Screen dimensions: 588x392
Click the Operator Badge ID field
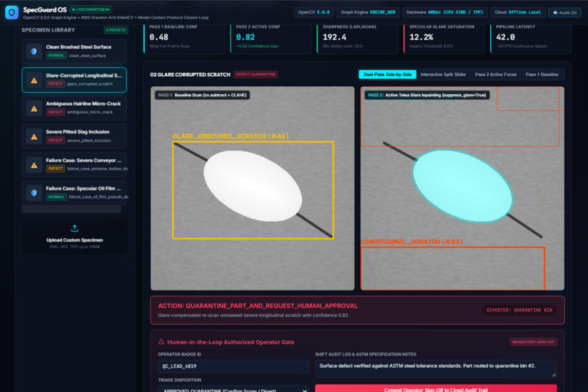tap(233, 366)
